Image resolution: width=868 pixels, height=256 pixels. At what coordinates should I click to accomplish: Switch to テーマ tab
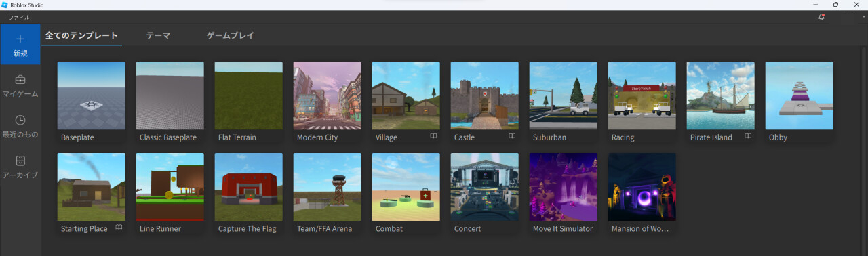(158, 35)
